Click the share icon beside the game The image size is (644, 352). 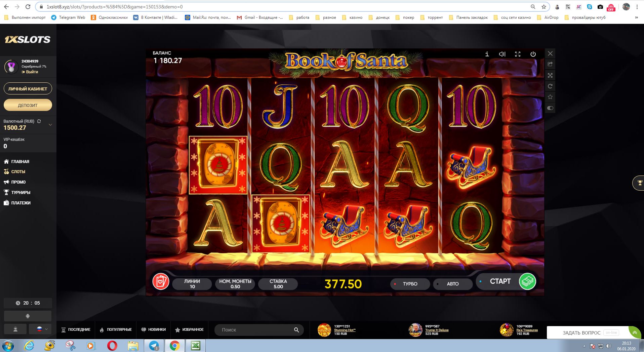click(x=550, y=64)
